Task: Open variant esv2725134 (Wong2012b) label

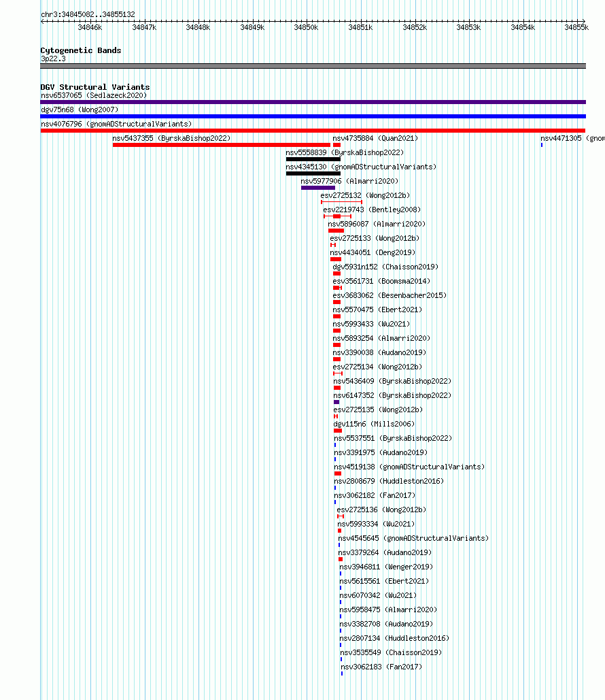Action: click(x=377, y=367)
